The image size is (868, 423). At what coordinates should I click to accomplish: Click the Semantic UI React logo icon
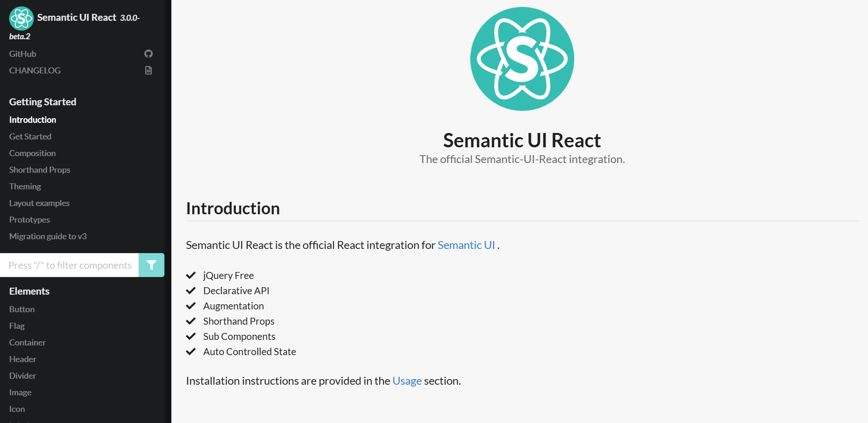(x=22, y=18)
